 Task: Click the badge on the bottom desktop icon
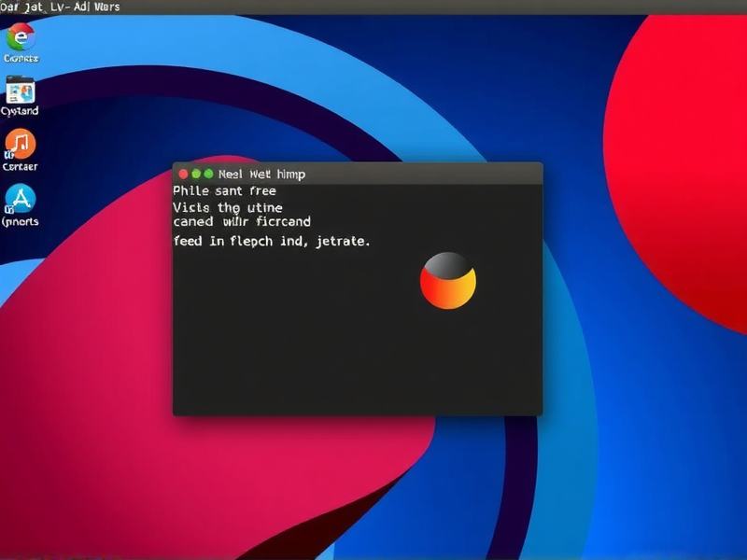coord(9,209)
